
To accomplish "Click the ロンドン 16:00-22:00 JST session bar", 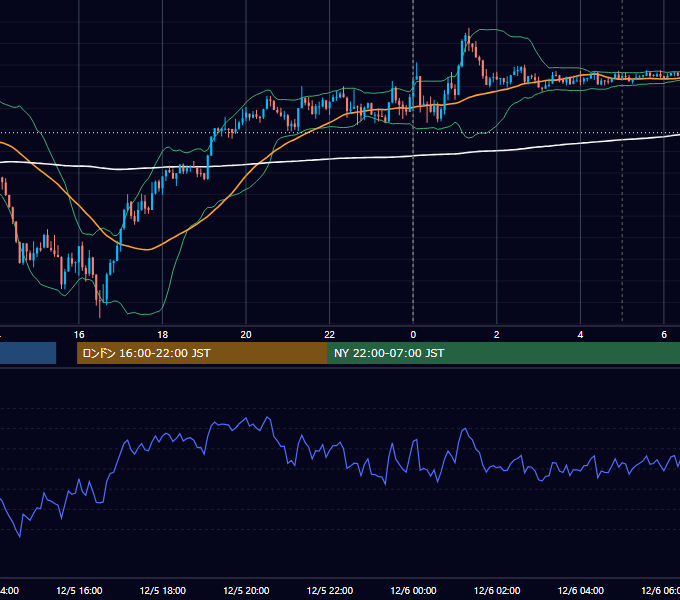I will 202,353.
